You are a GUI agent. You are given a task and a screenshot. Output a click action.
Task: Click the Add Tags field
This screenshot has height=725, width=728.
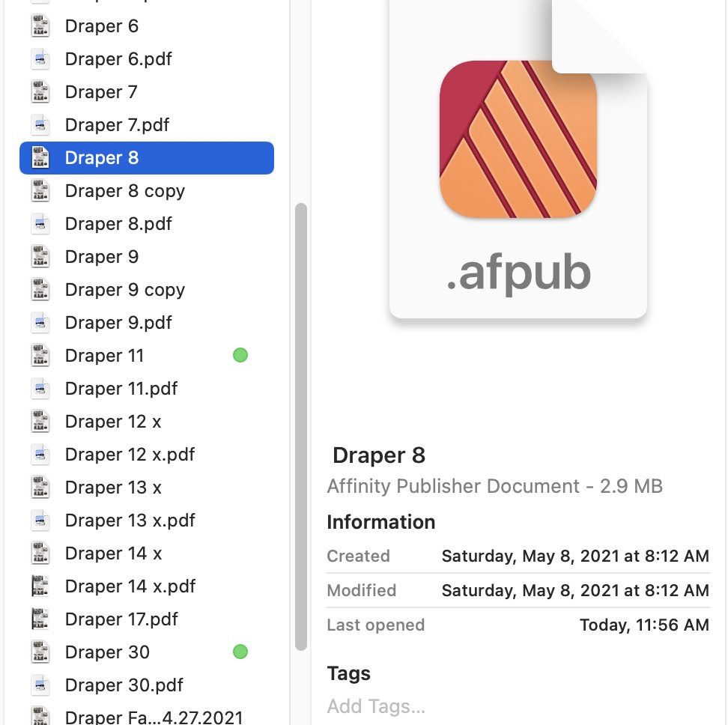[x=376, y=706]
